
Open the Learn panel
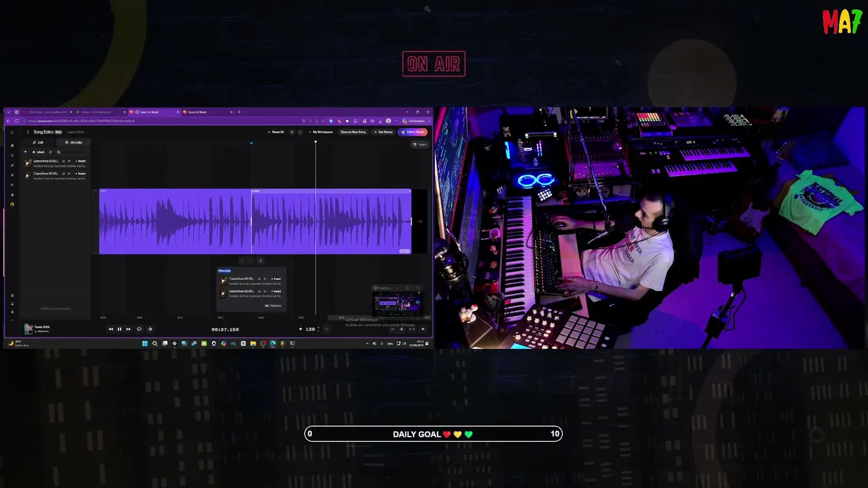point(420,144)
